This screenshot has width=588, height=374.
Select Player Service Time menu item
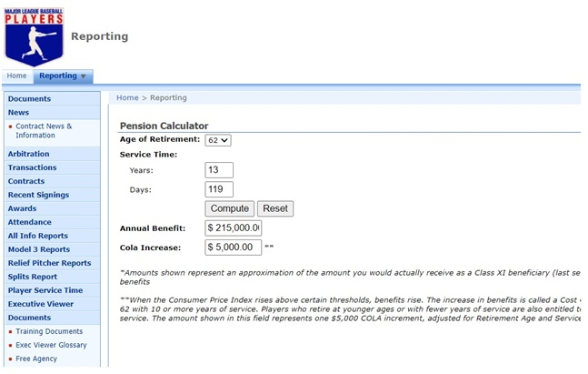45,290
